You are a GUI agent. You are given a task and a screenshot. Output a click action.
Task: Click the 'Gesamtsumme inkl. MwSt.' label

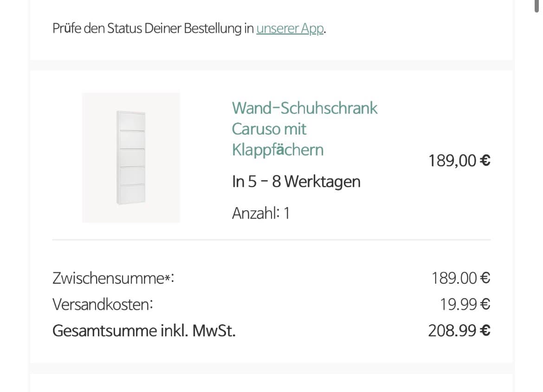144,331
